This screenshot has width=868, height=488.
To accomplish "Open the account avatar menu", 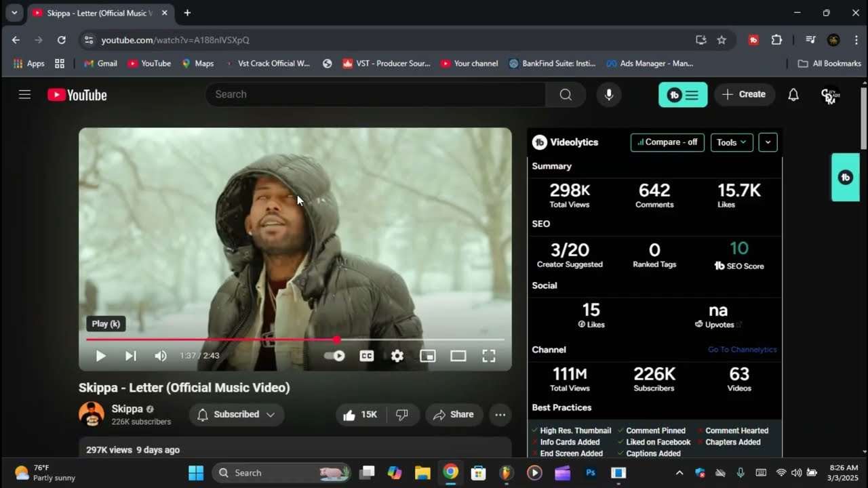I will pos(830,96).
